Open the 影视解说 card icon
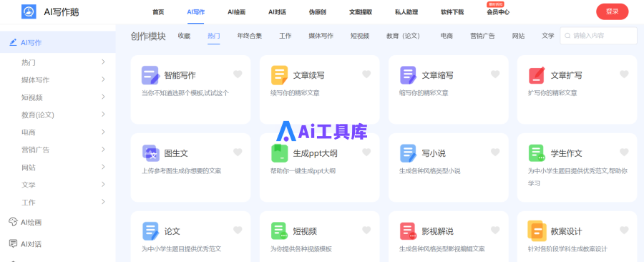This screenshot has height=262, width=644. (x=409, y=231)
